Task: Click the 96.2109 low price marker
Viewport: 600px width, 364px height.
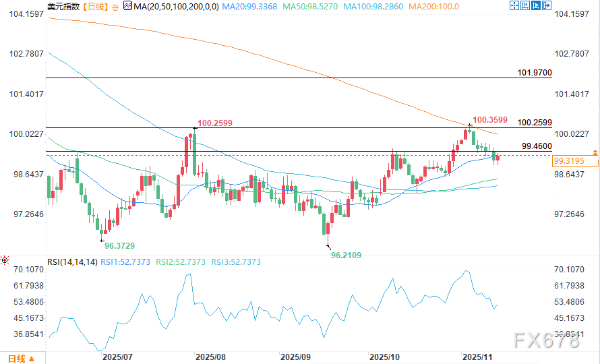Action: [344, 255]
